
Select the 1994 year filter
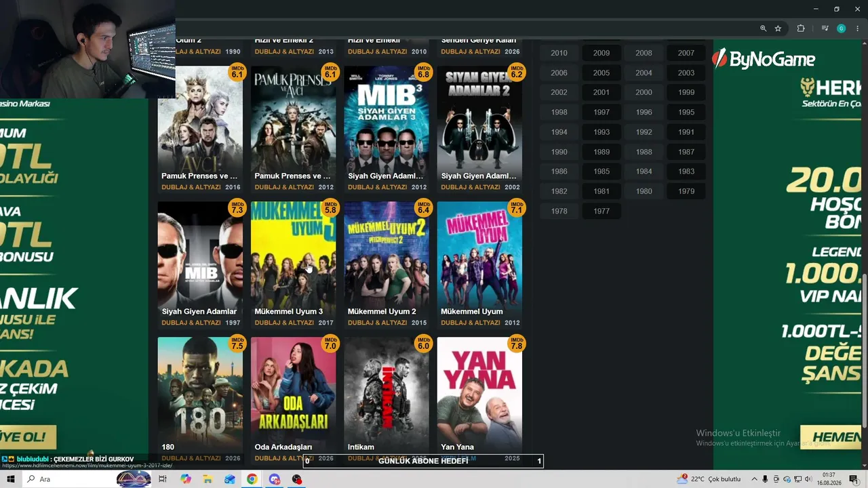559,132
